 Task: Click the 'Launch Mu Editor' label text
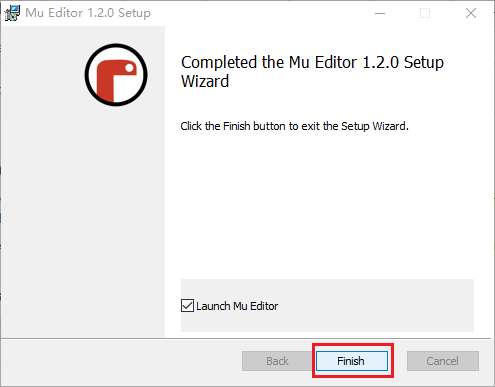(237, 306)
